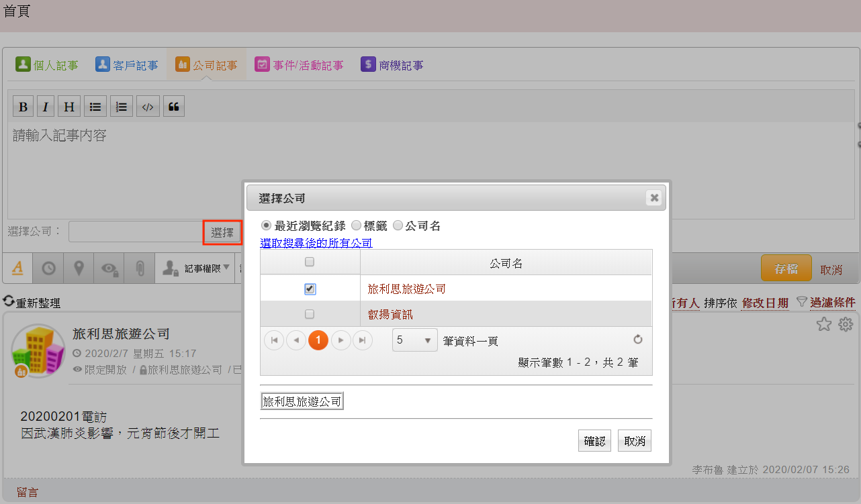861x504 pixels.
Task: Confirm selection with 確認 button
Action: pos(594,441)
